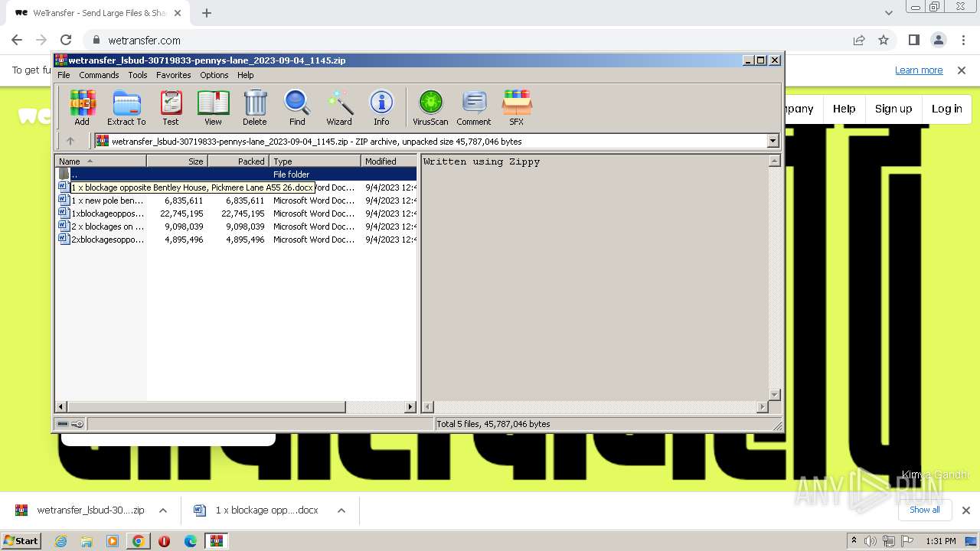Click comment pane scroll down arrow

(774, 394)
